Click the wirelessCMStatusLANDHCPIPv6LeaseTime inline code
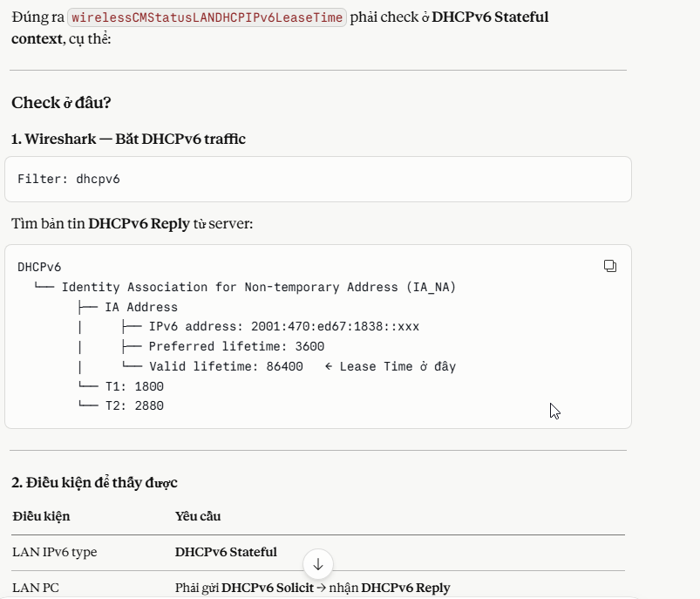Image resolution: width=700 pixels, height=599 pixels. coord(207,17)
